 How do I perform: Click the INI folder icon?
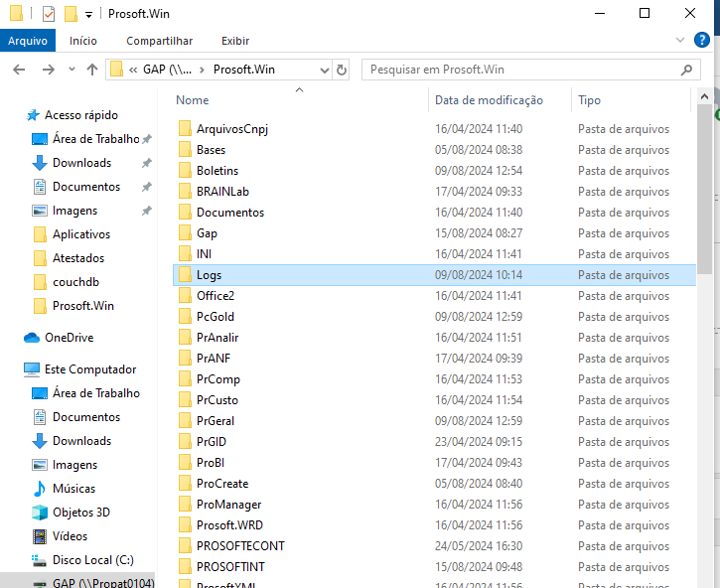pyautogui.click(x=185, y=254)
